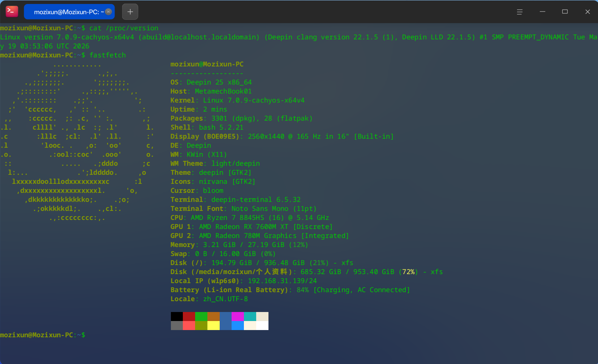Image resolution: width=598 pixels, height=364 pixels.
Task: Click the black color block
Action: pos(177,317)
